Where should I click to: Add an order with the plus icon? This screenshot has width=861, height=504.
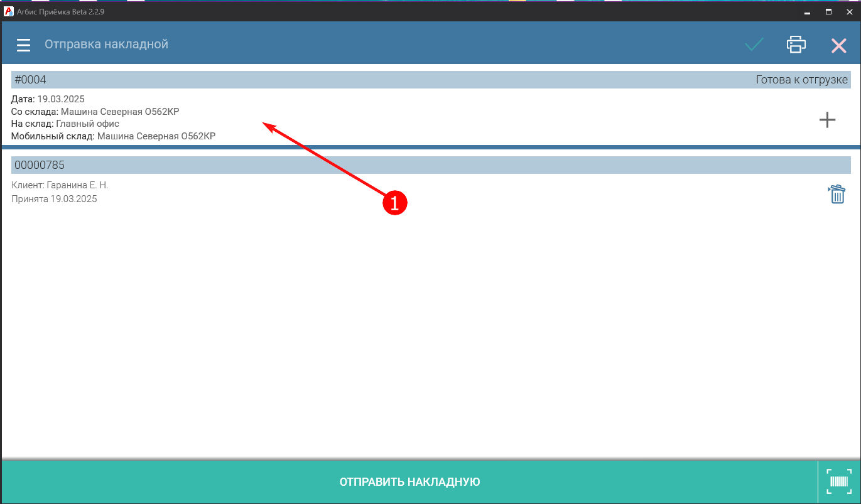point(827,120)
